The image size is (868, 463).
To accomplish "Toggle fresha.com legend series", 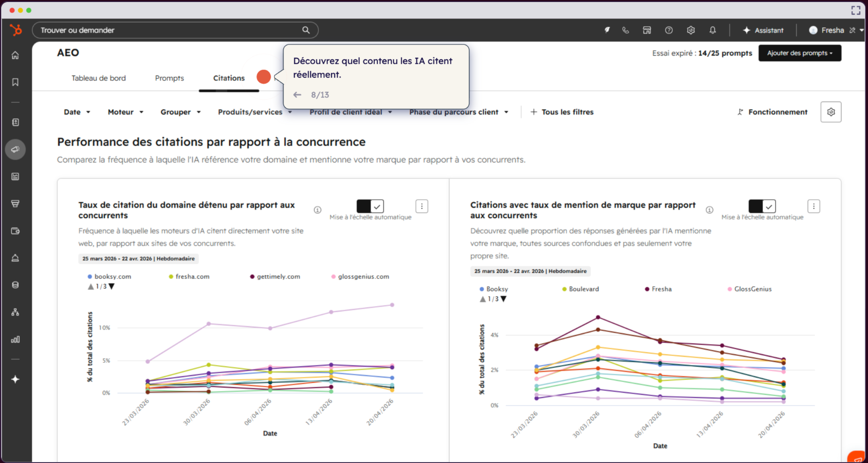I will pyautogui.click(x=189, y=277).
